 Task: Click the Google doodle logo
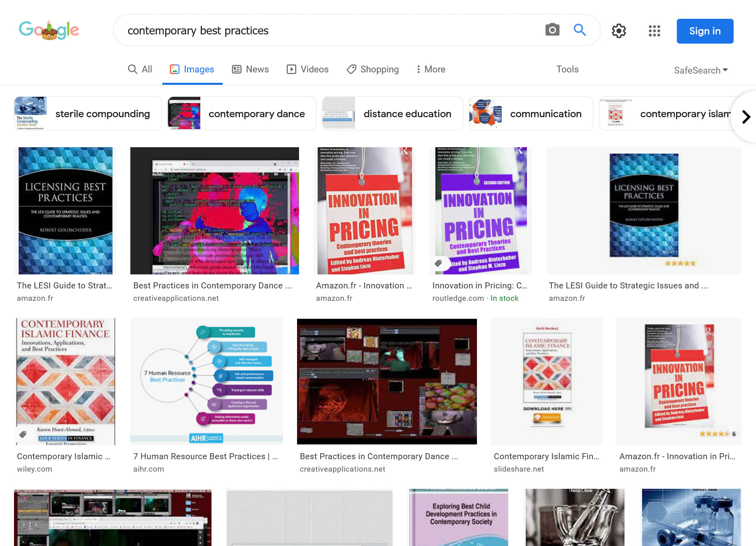tap(49, 30)
